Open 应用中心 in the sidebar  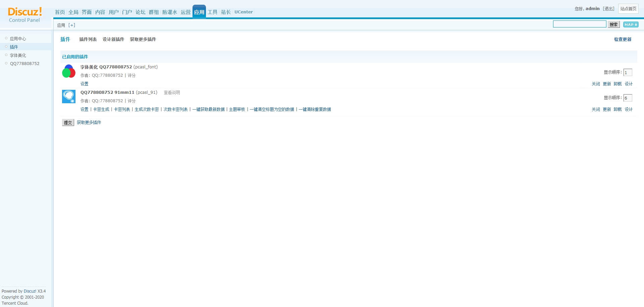tap(18, 39)
